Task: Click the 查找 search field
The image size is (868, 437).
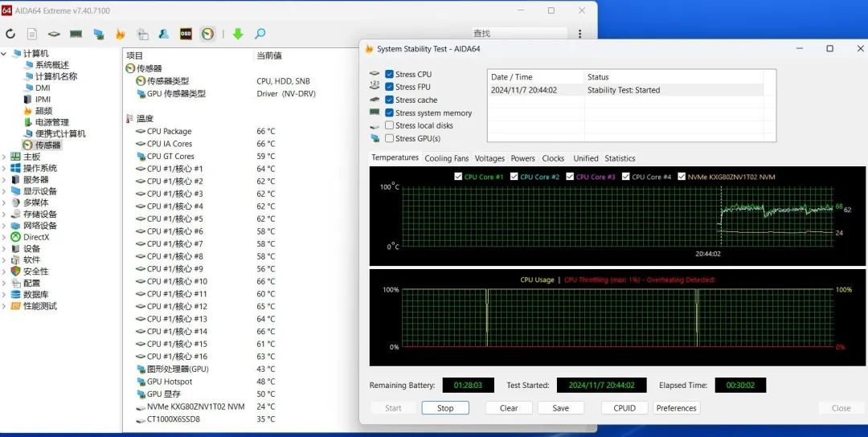Action: [518, 34]
